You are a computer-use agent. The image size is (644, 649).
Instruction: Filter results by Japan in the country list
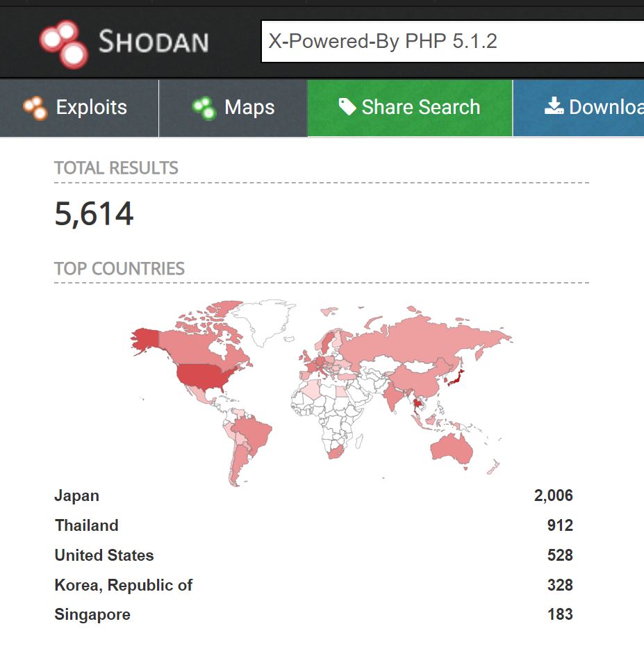pyautogui.click(x=77, y=496)
